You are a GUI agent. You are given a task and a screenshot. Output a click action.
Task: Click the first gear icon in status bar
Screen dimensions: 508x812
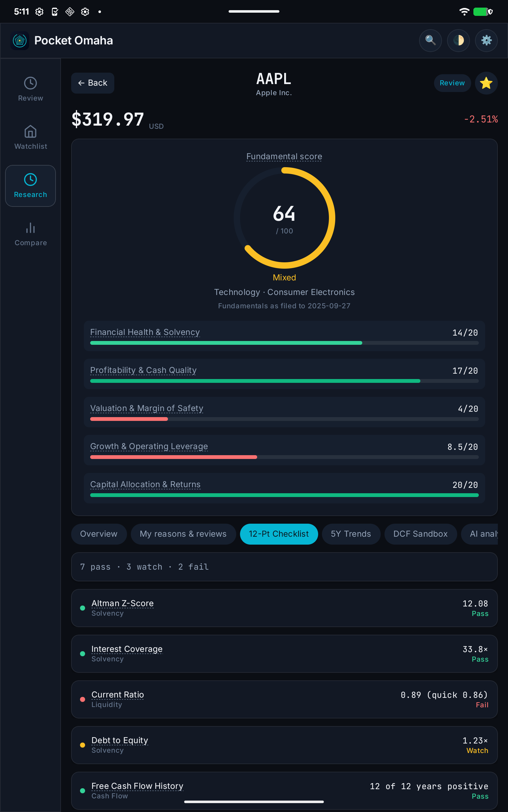pos(39,12)
